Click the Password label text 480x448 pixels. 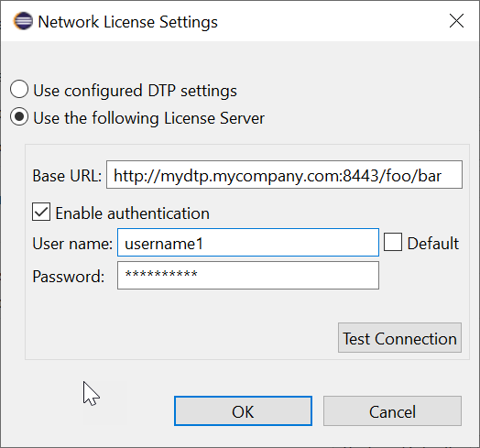[x=69, y=277]
